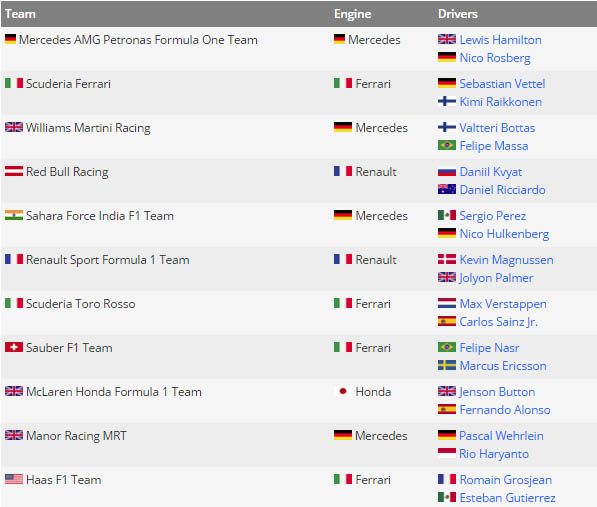The width and height of the screenshot is (597, 507).
Task: Open Fernando Alonso's profile link
Action: 505,410
